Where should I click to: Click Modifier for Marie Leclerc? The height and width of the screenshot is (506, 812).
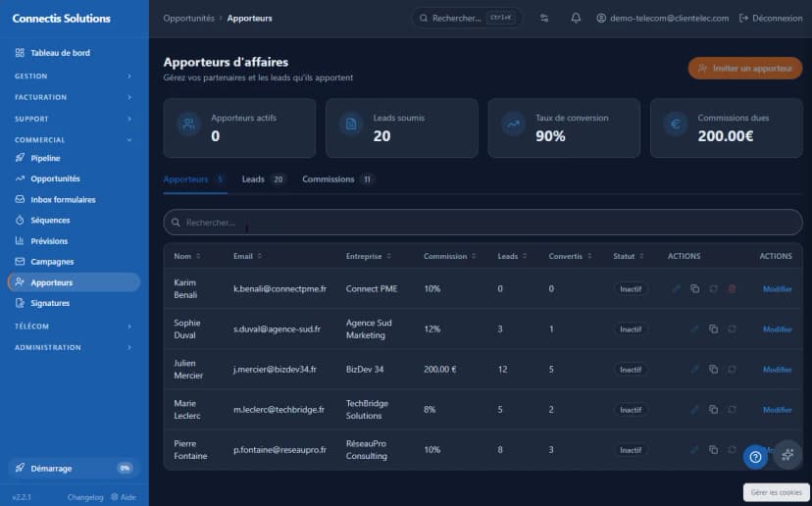click(778, 410)
